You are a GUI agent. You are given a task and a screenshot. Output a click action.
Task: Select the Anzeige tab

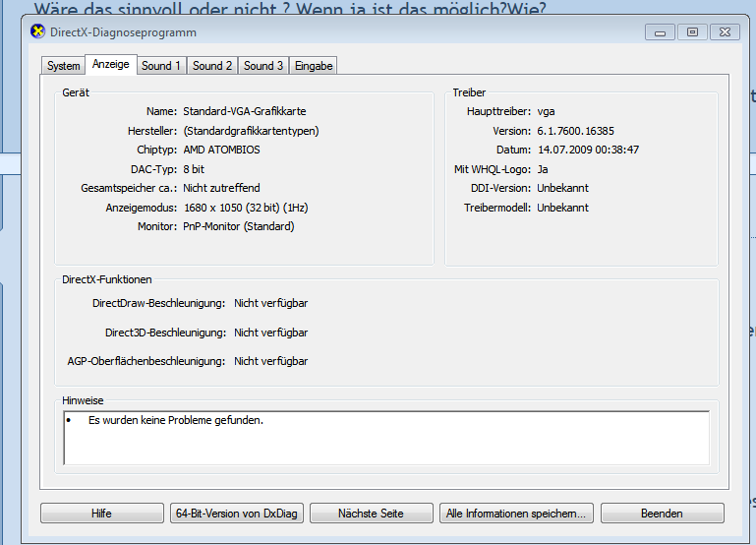coord(111,64)
